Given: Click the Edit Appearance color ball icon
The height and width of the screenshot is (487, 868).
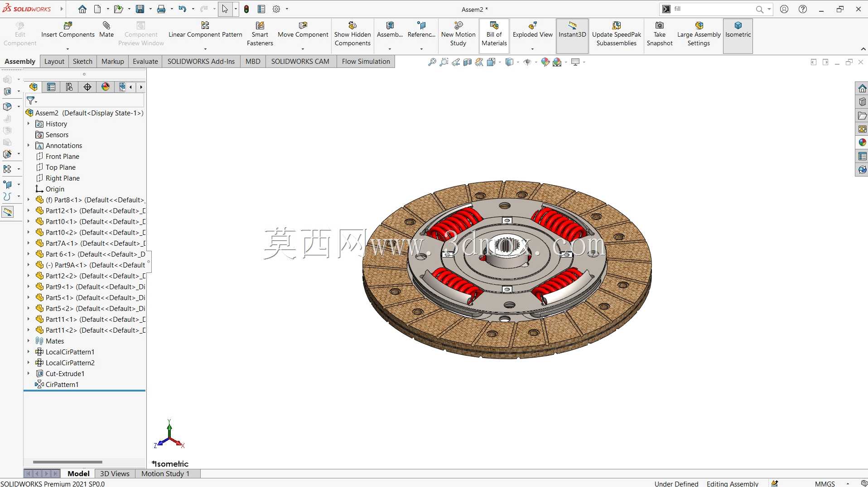Looking at the screenshot, I should 545,62.
